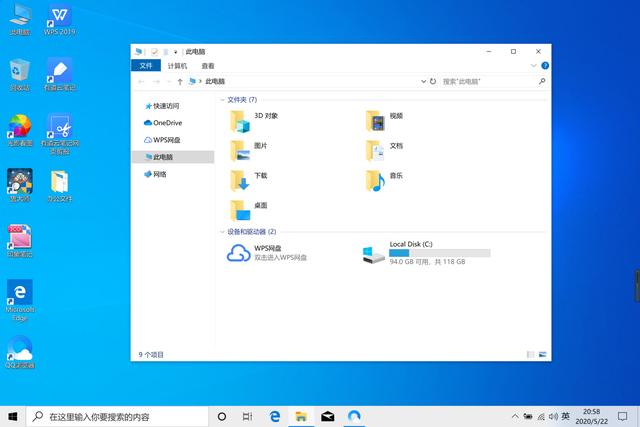
Task: Open the quick access toolbar customize dropdown
Action: (176, 52)
